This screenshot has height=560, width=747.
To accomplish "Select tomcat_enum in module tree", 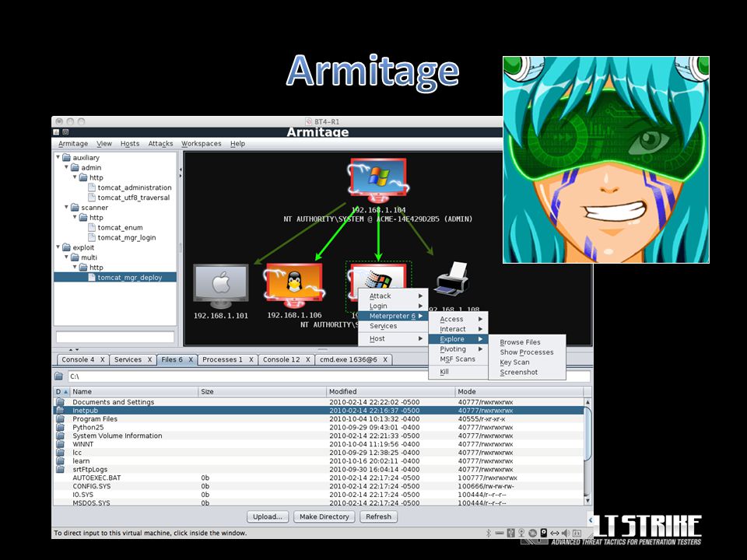I will [120, 228].
